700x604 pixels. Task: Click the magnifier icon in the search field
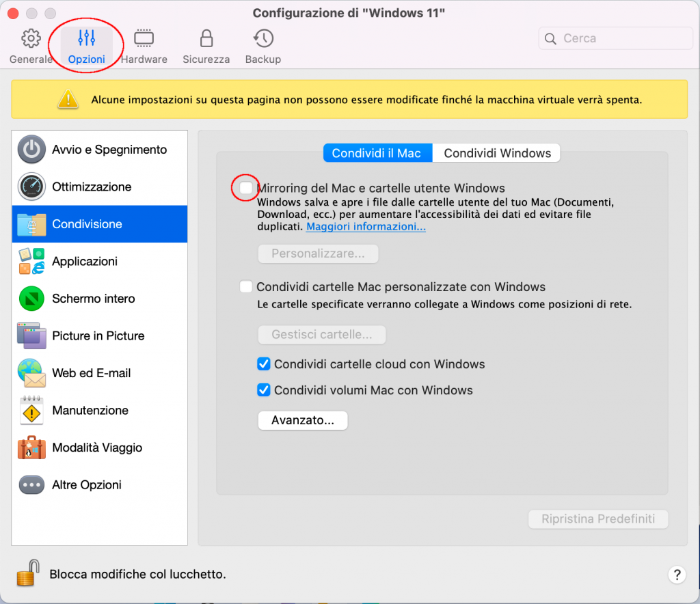[550, 39]
